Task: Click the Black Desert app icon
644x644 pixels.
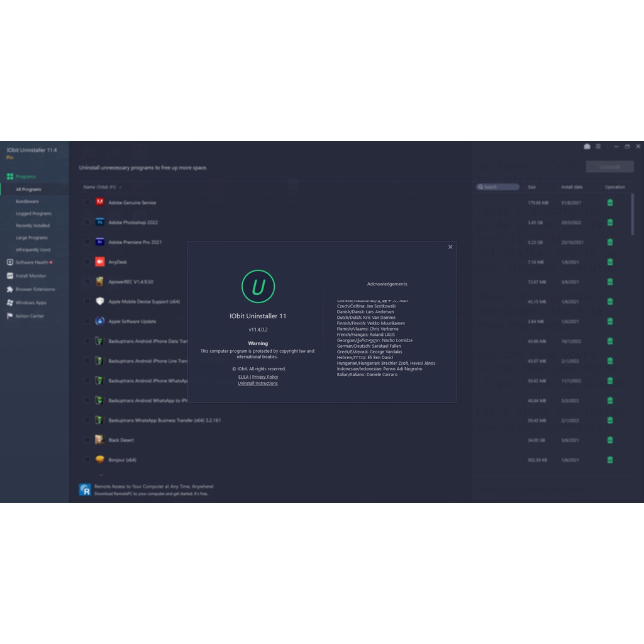Action: (x=100, y=440)
